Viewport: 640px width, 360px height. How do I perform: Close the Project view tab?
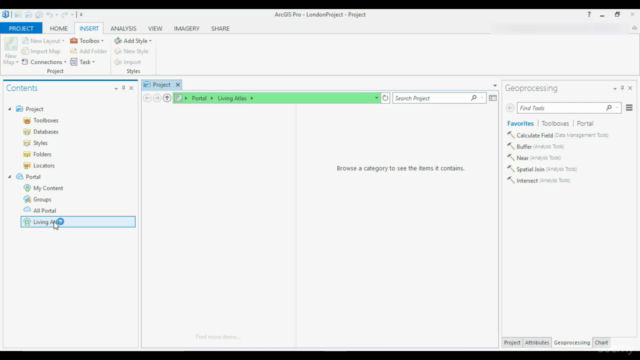[178, 84]
